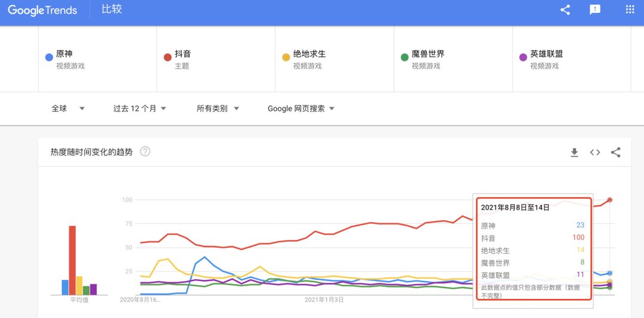Click the 比较 header title
The width and height of the screenshot is (644, 318).
112,10
